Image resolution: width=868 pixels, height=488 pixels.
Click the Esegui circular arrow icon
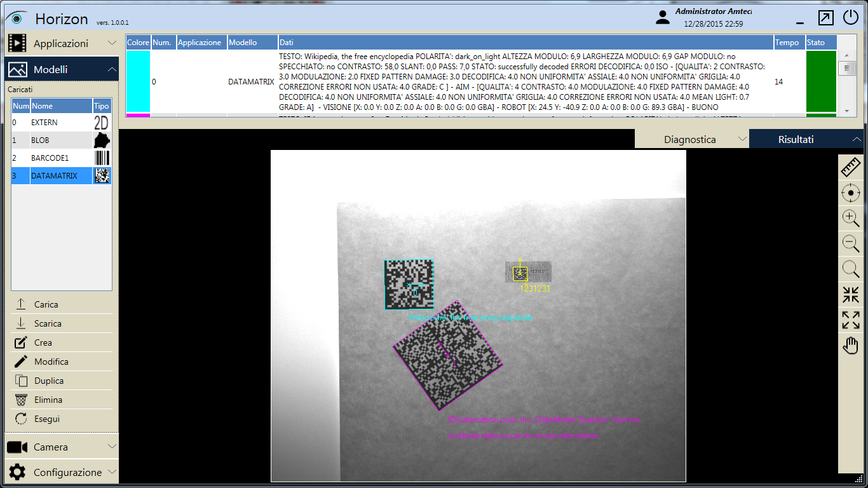21,419
